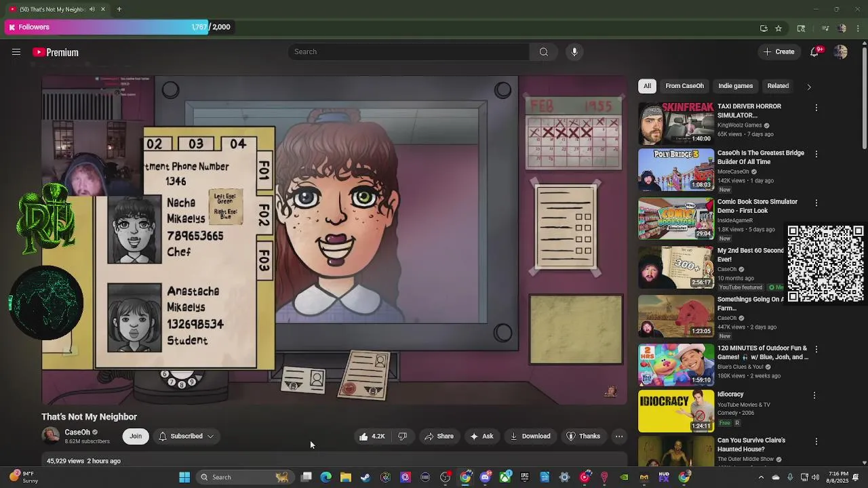
Task: Focus the YouTube search field
Action: [x=408, y=52]
